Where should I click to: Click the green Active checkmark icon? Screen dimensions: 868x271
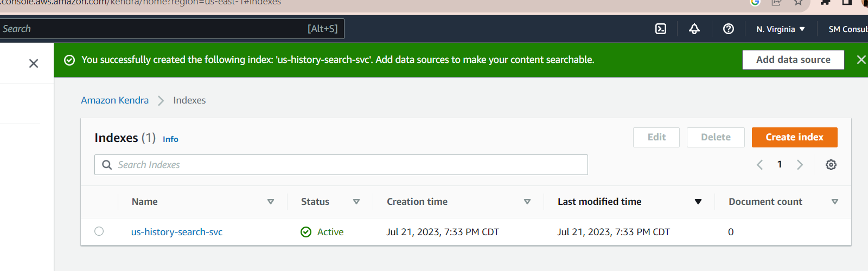pyautogui.click(x=306, y=232)
